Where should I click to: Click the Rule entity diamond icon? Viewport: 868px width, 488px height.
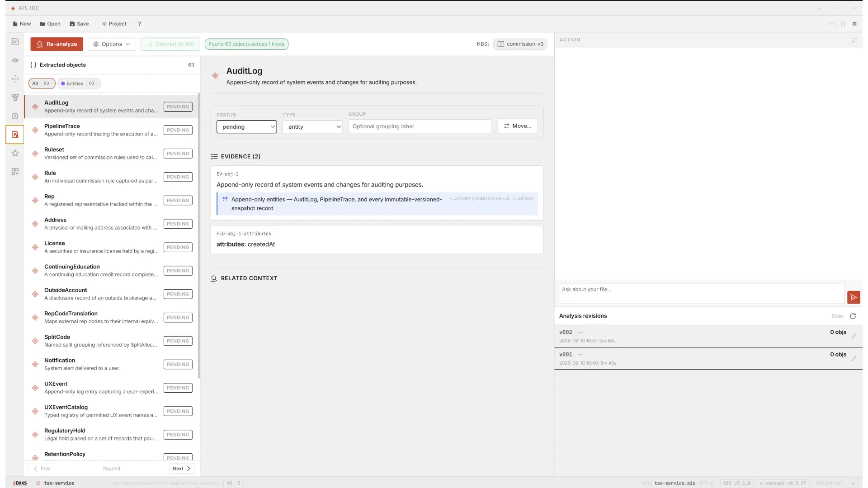pos(35,177)
